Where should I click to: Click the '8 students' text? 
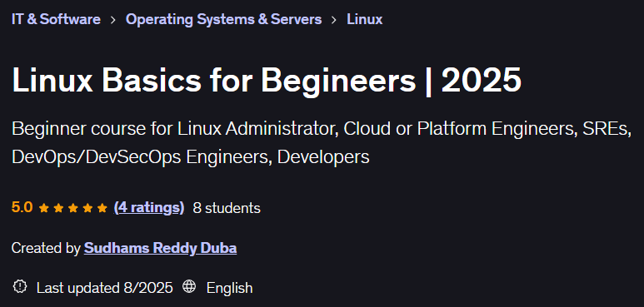[x=227, y=208]
